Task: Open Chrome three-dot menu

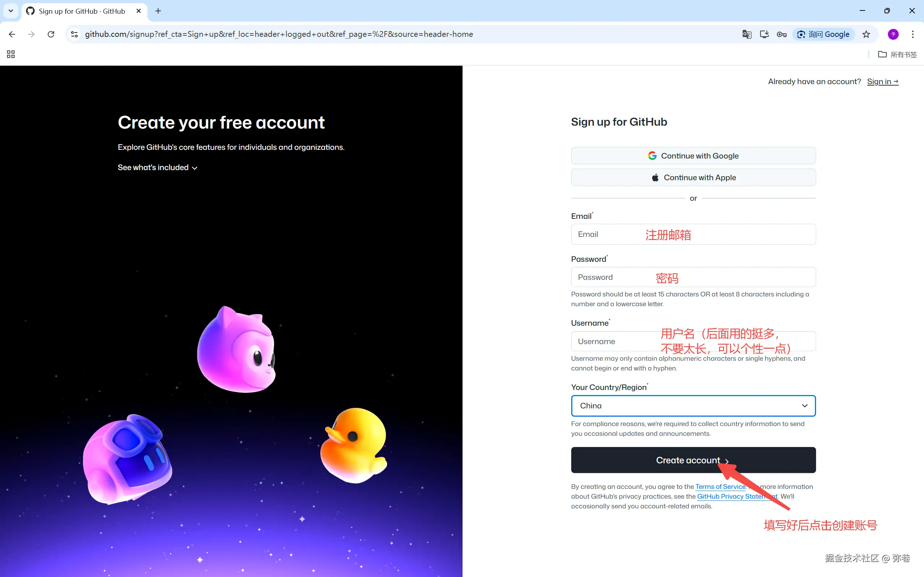Action: click(x=912, y=34)
